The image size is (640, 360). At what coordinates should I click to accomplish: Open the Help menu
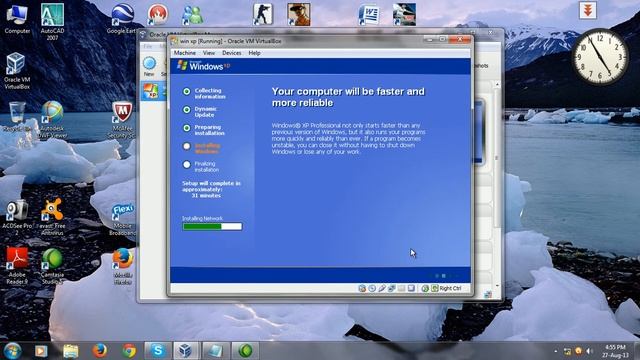(x=254, y=53)
